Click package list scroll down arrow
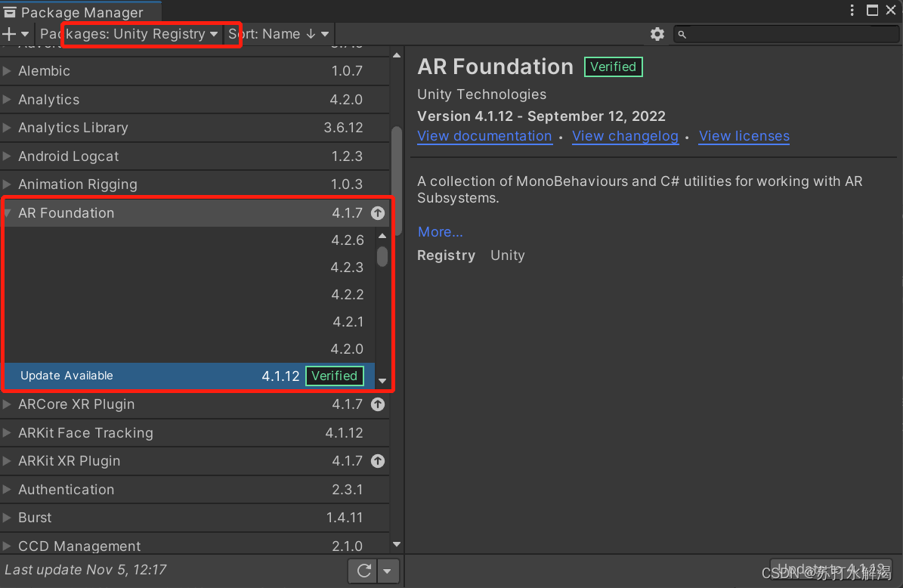Screen dimensions: 903x588 (x=397, y=544)
